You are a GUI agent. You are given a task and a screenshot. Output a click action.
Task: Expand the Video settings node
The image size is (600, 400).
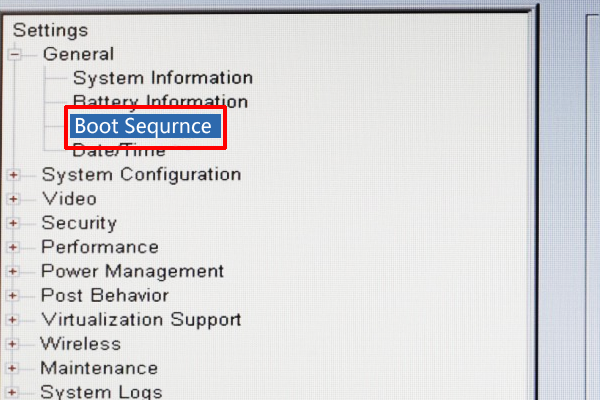[x=14, y=199]
